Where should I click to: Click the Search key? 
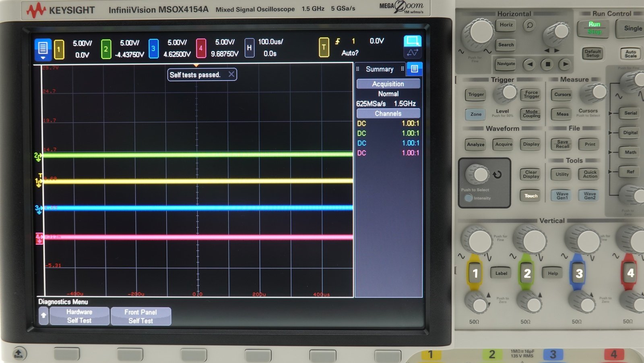[506, 45]
